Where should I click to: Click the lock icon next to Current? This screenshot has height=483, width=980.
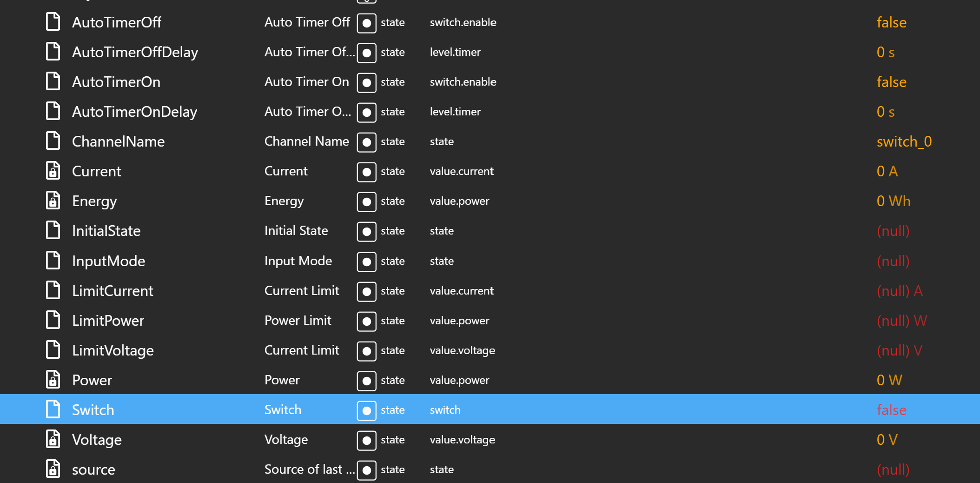click(x=53, y=171)
